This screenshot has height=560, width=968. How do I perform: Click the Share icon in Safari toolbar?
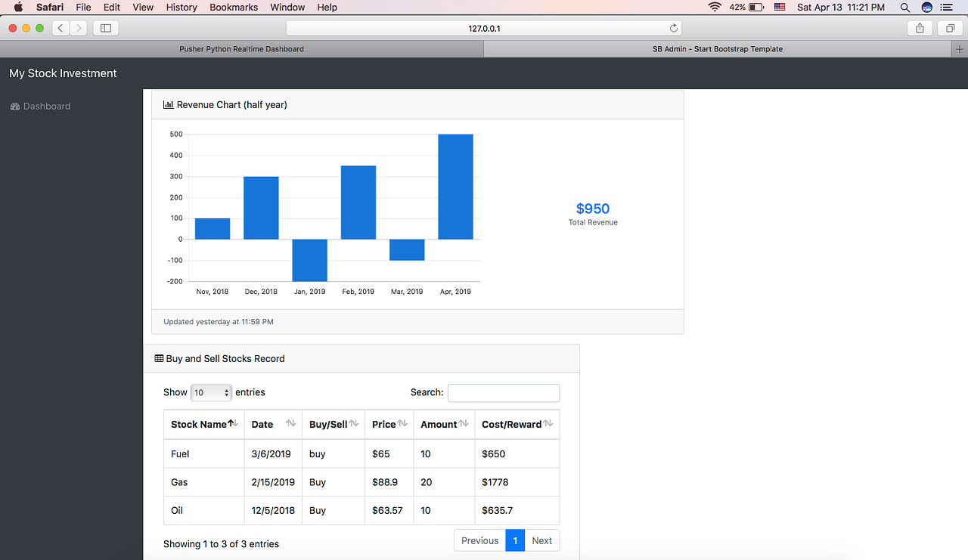pyautogui.click(x=920, y=27)
